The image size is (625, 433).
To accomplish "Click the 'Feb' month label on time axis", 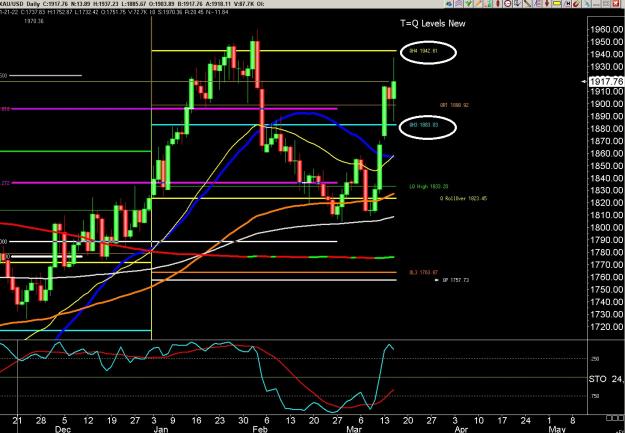I will [259, 429].
